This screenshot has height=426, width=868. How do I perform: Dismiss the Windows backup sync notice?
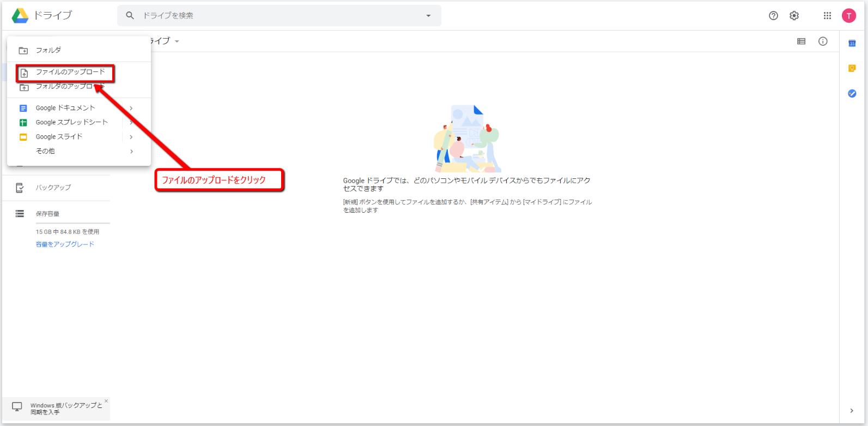(x=106, y=401)
